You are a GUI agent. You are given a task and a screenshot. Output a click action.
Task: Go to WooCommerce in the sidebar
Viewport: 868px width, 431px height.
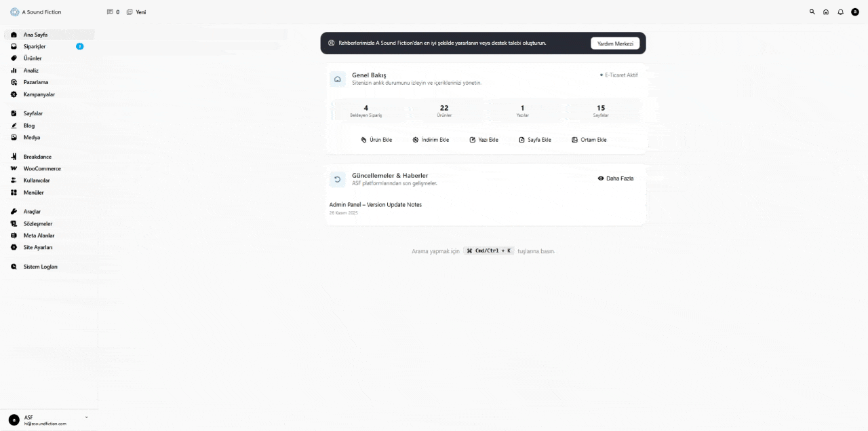pos(42,168)
